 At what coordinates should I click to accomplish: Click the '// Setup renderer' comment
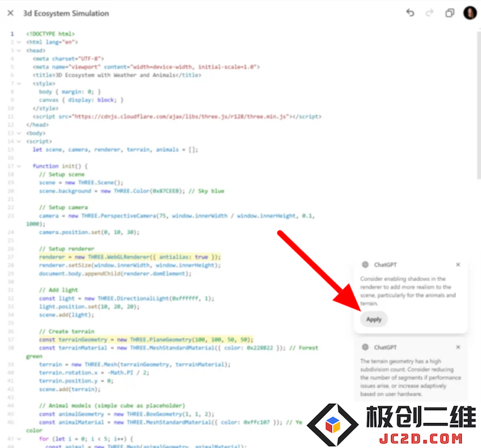tap(66, 249)
